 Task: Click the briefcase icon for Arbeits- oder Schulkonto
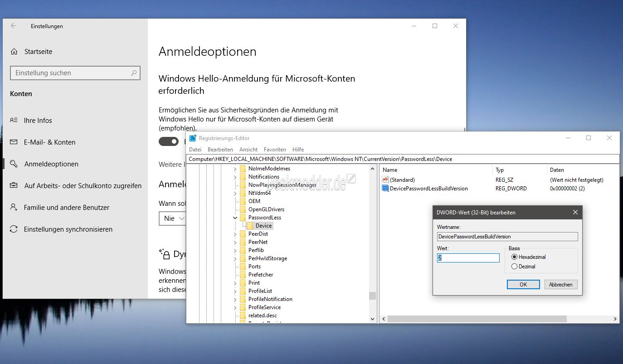14,185
